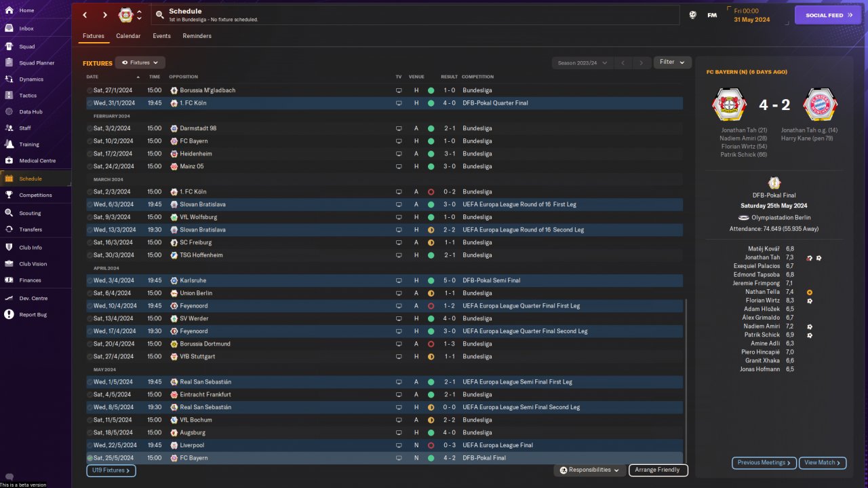Click View Match button

pyautogui.click(x=823, y=463)
